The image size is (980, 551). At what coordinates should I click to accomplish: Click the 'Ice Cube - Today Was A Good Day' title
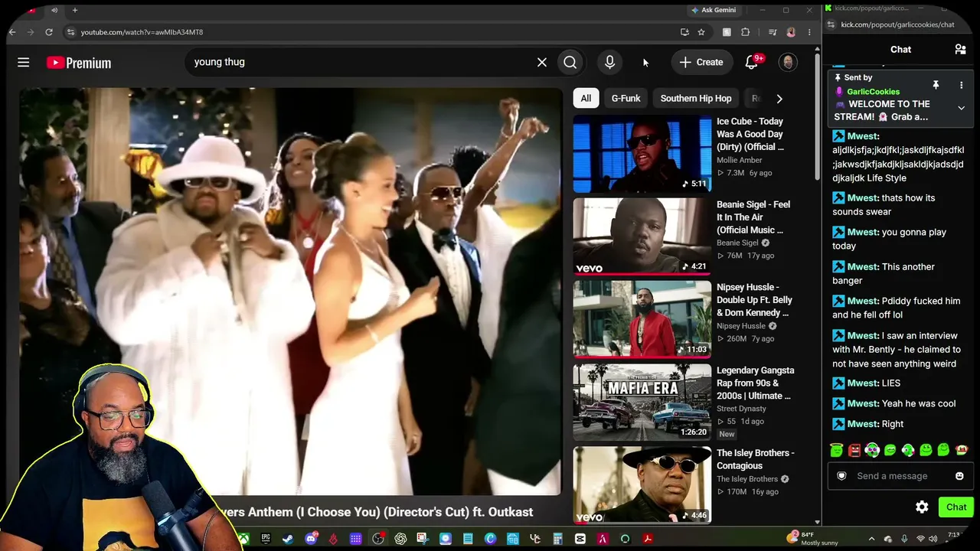[x=751, y=134]
